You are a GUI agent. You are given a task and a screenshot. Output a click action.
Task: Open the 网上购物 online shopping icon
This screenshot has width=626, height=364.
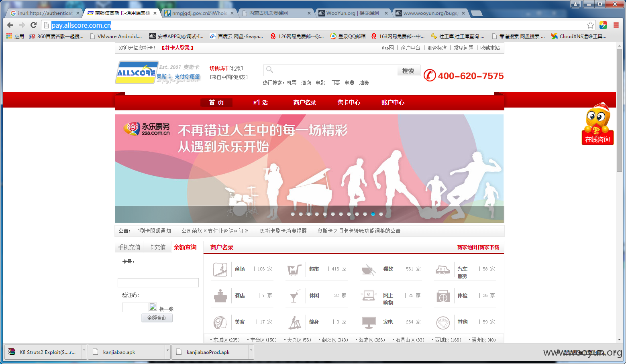click(368, 296)
